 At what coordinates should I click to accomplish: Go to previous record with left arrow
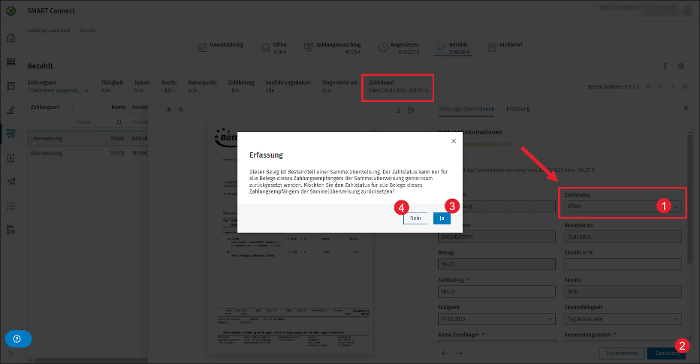tap(445, 353)
